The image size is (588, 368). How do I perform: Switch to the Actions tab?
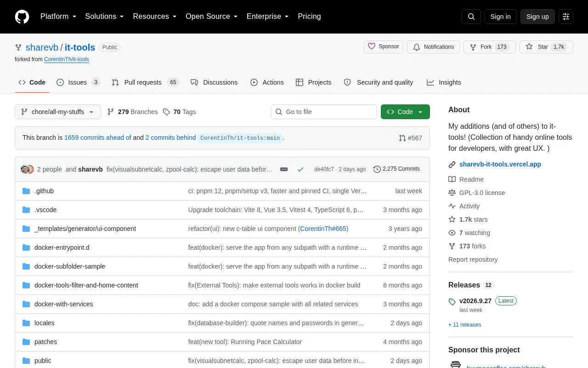pyautogui.click(x=267, y=82)
